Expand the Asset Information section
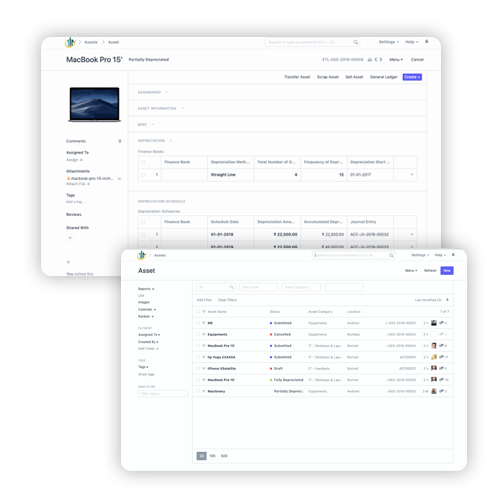The width and height of the screenshot is (500, 500). point(161,108)
